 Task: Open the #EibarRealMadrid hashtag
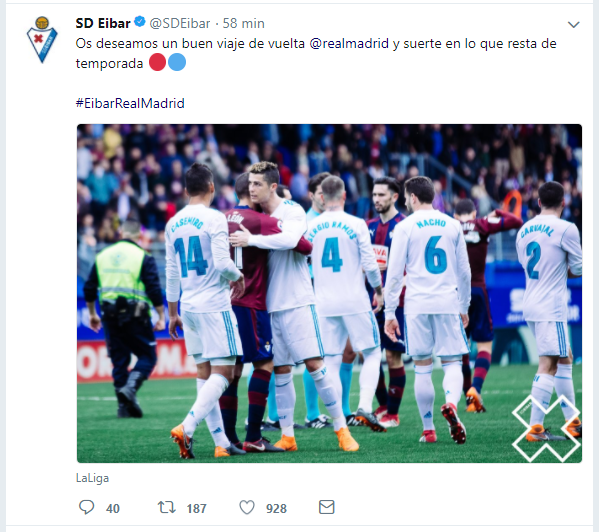pos(130,103)
